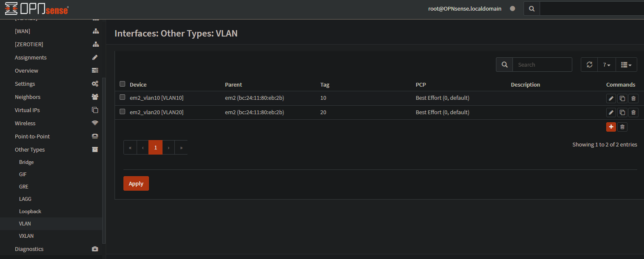Image resolution: width=644 pixels, height=259 pixels.
Task: Open the rows-per-page dropdown showing 7
Action: pyautogui.click(x=606, y=65)
